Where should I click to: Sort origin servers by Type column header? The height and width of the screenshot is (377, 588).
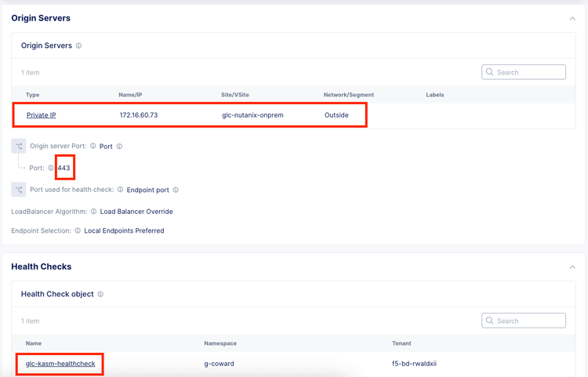click(x=33, y=95)
